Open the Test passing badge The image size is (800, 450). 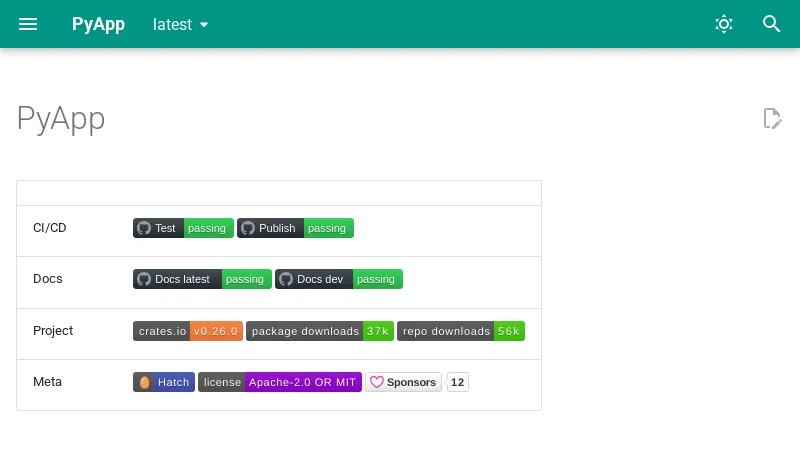[x=183, y=228]
